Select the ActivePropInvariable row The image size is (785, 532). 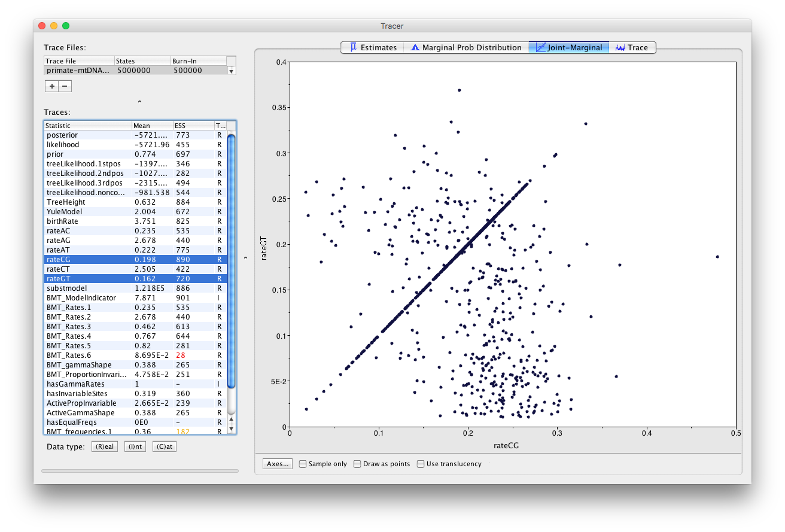point(136,403)
